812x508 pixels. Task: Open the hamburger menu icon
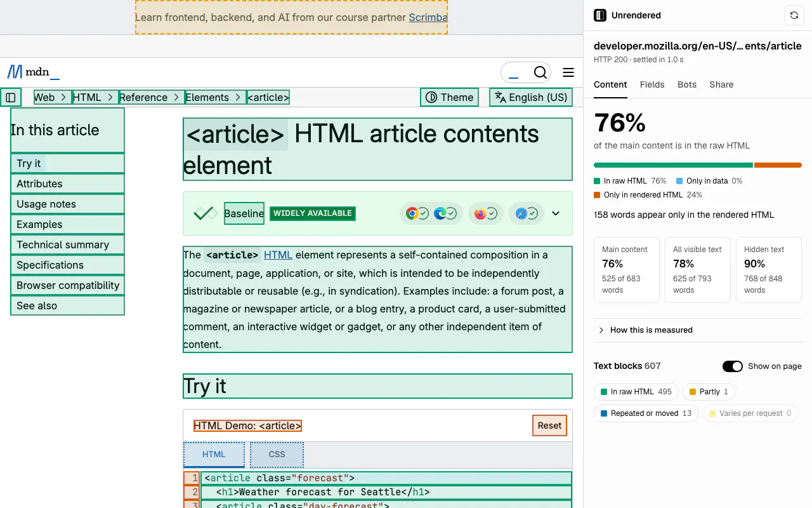(568, 72)
